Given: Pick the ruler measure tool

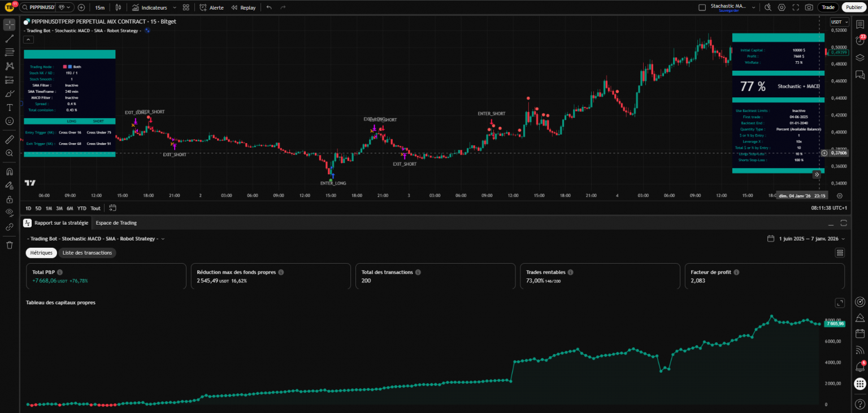Looking at the screenshot, I should tap(10, 139).
